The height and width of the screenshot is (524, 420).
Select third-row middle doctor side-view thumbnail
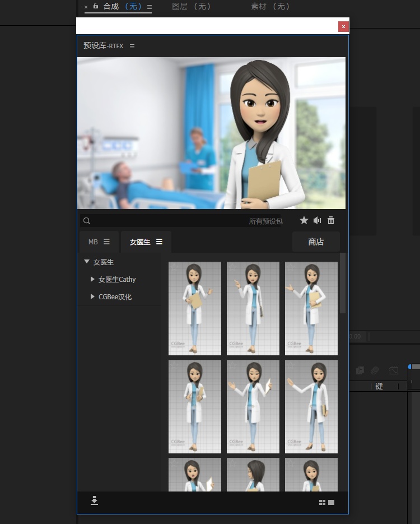tap(253, 475)
